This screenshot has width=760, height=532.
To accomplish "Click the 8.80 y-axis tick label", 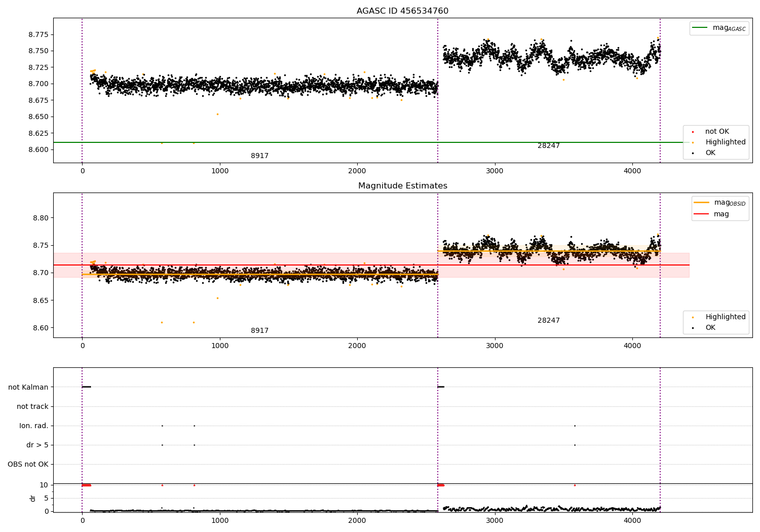I will pyautogui.click(x=40, y=218).
